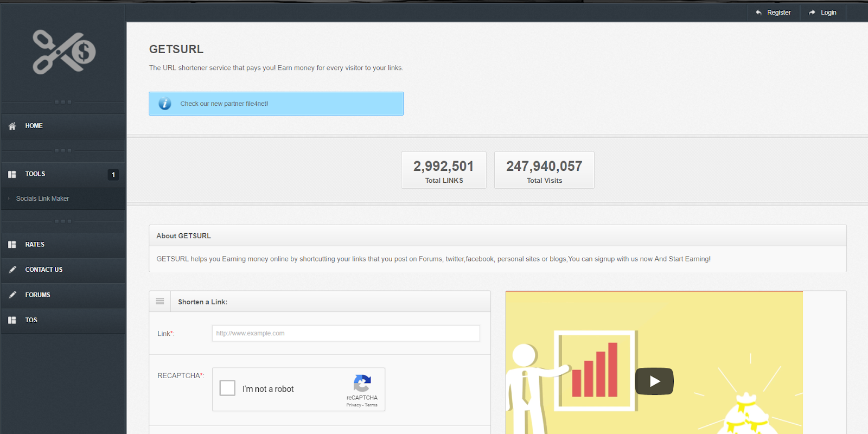This screenshot has height=434, width=868.
Task: Click the grid icon beside TOOLS
Action: [x=12, y=174]
